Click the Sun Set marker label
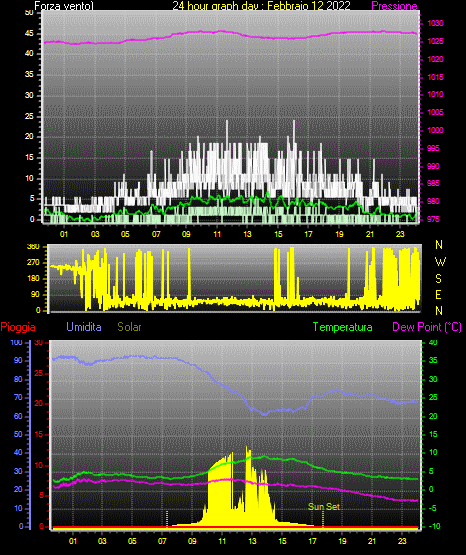The width and height of the screenshot is (466, 555). [x=324, y=507]
